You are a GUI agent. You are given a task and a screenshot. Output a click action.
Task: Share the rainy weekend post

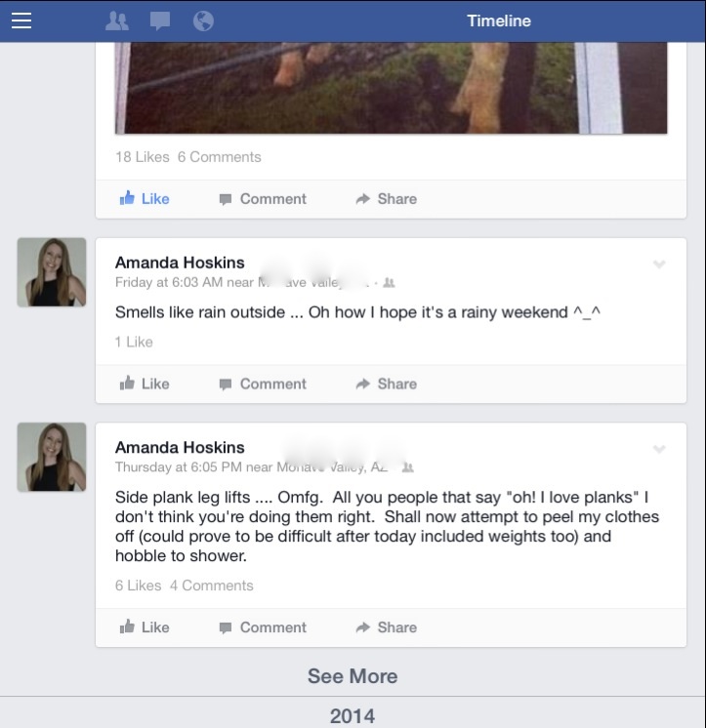387,384
